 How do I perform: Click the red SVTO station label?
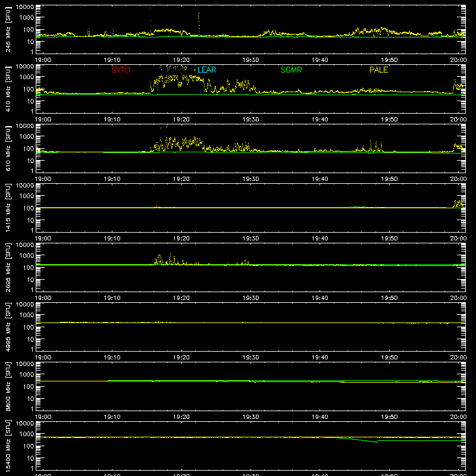click(121, 70)
